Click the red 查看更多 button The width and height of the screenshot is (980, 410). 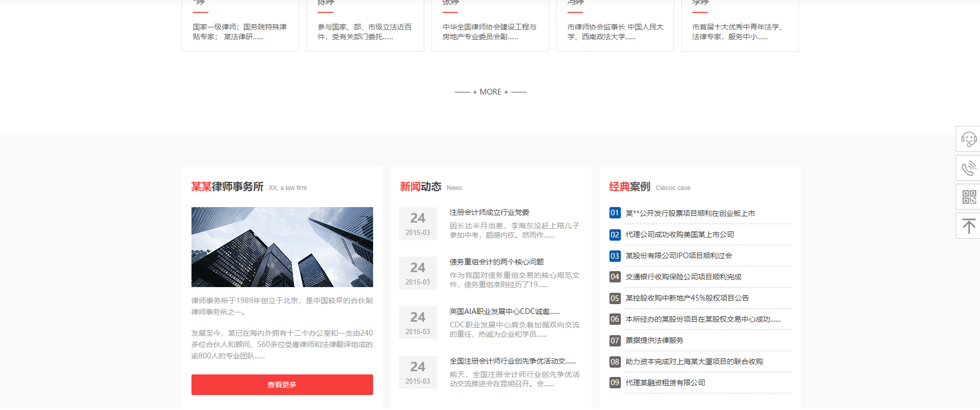point(282,385)
